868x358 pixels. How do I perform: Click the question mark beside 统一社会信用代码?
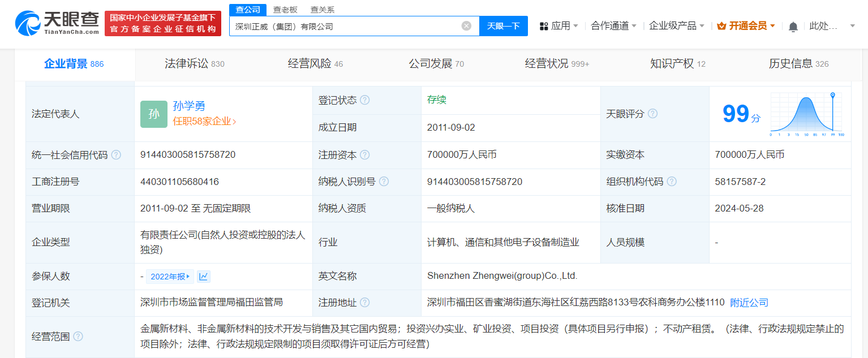click(116, 154)
